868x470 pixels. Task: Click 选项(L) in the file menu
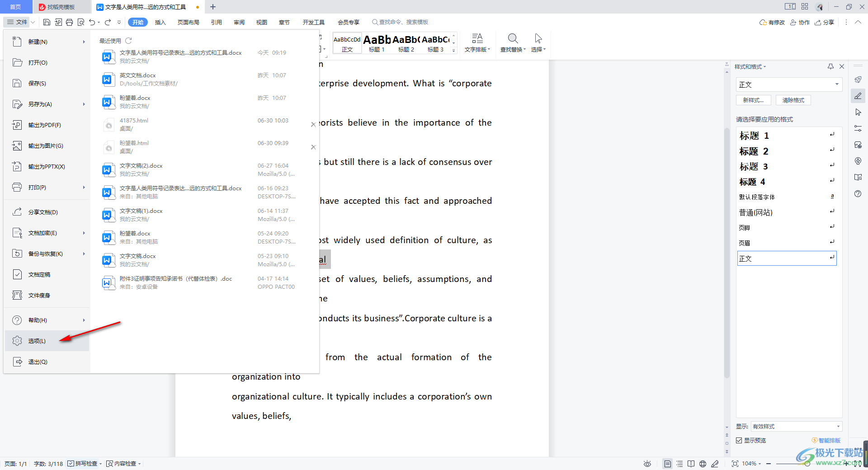point(47,341)
